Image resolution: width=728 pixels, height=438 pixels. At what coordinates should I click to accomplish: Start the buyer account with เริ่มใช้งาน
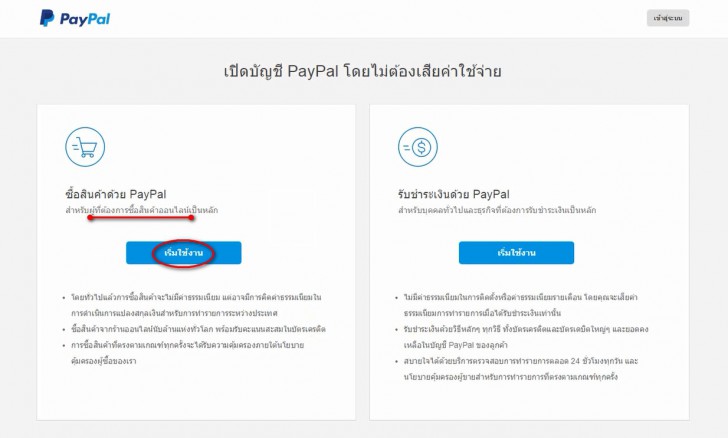(x=183, y=253)
